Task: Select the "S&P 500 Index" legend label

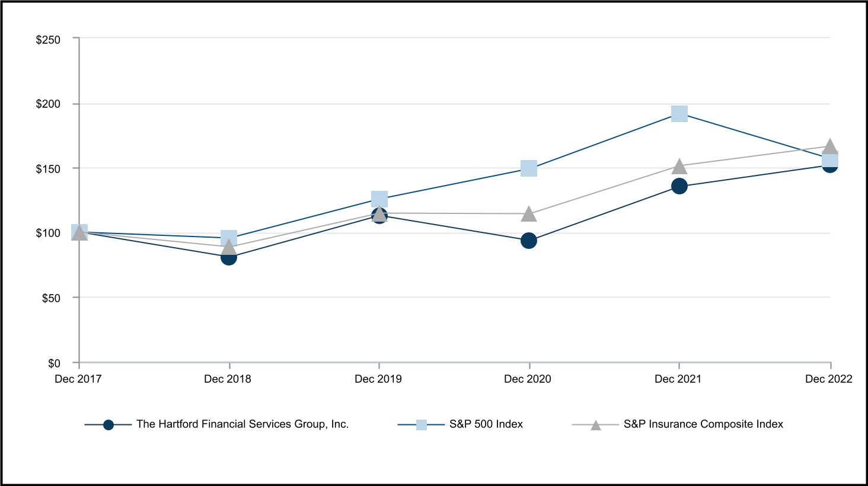Action: 486,424
